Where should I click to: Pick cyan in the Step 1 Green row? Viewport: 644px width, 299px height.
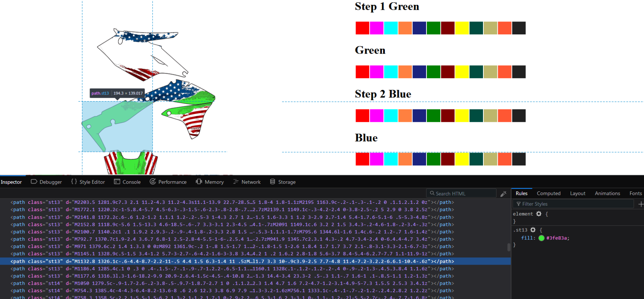click(391, 28)
